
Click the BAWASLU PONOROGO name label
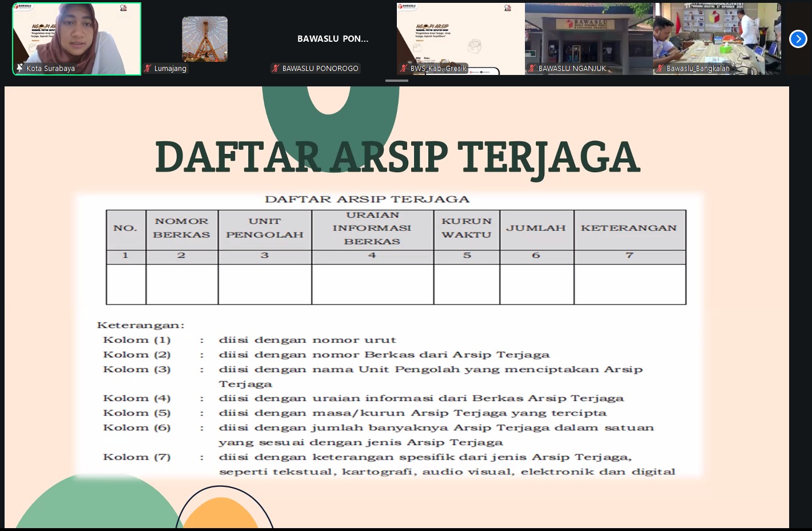tap(320, 69)
